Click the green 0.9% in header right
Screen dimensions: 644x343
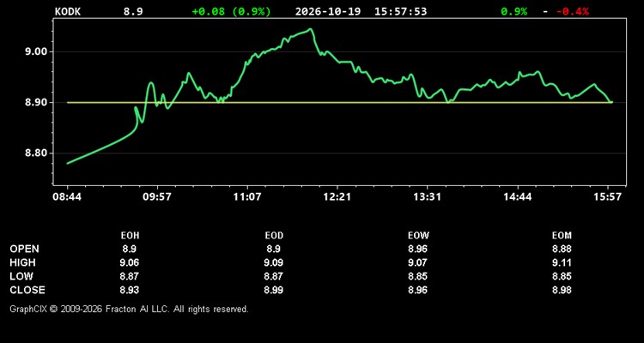(x=513, y=11)
